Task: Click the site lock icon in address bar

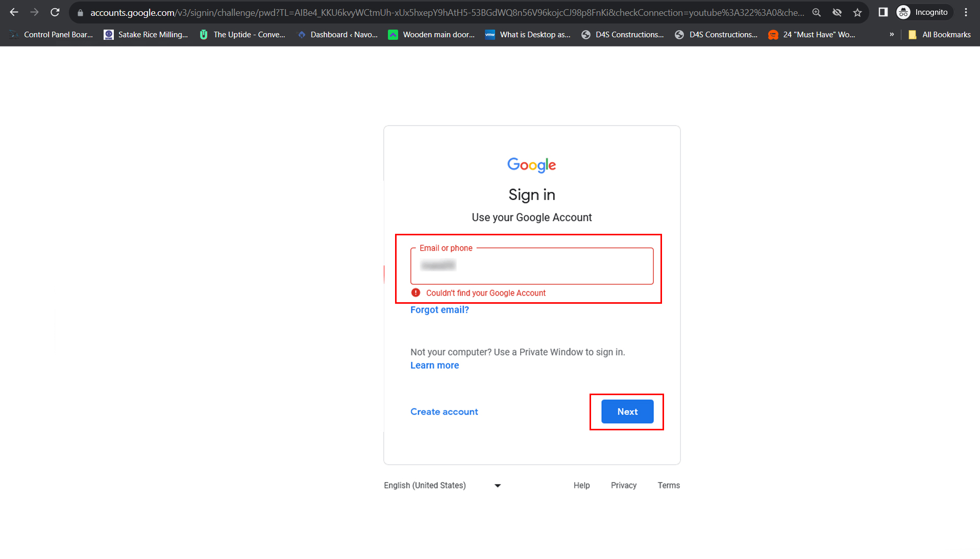Action: coord(80,13)
